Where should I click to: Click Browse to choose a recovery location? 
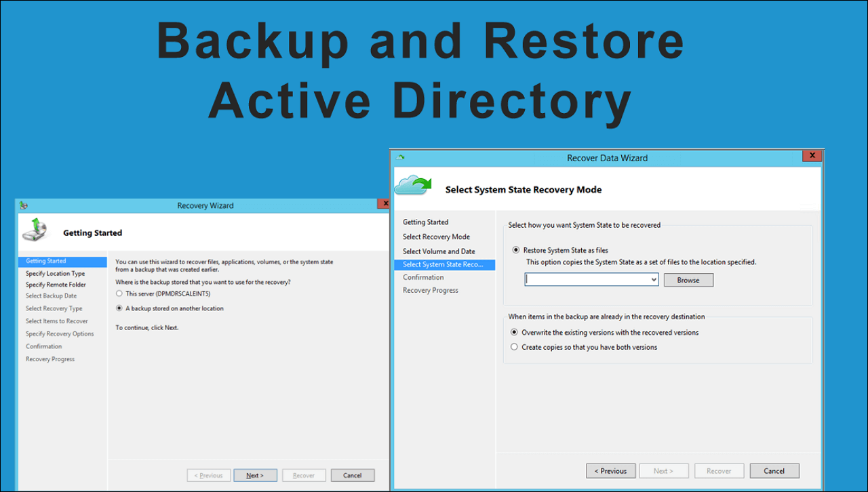pyautogui.click(x=688, y=279)
